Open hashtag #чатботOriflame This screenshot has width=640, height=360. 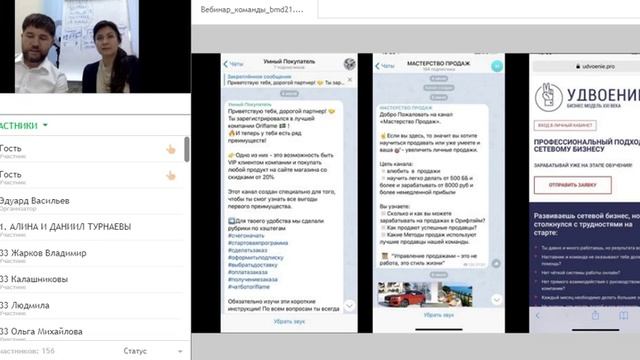pos(249,287)
